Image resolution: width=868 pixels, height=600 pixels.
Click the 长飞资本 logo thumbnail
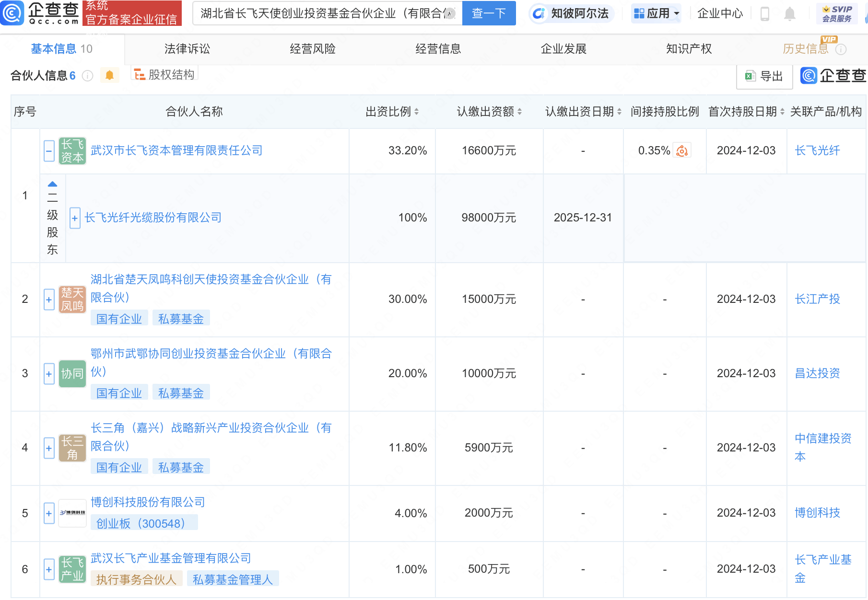pyautogui.click(x=72, y=151)
